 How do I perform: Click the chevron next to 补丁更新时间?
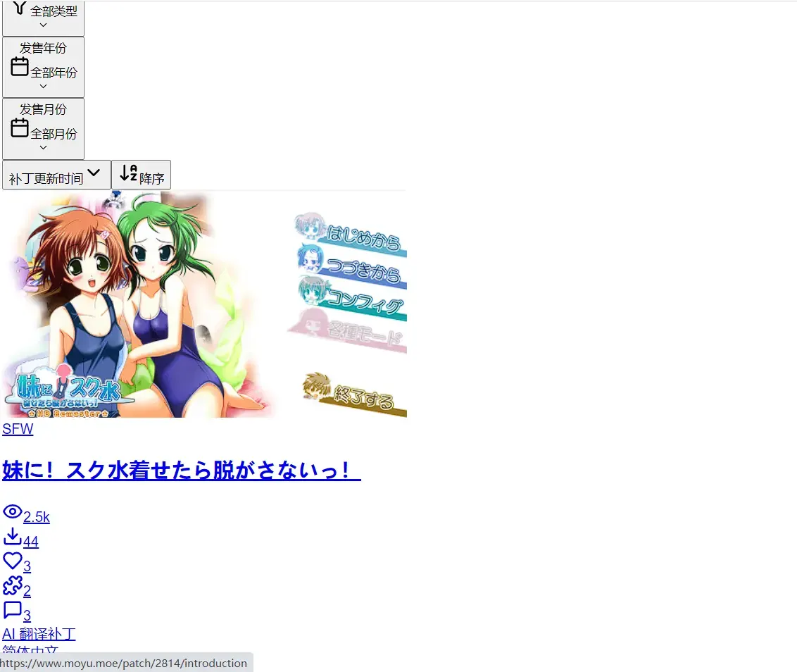pos(94,173)
